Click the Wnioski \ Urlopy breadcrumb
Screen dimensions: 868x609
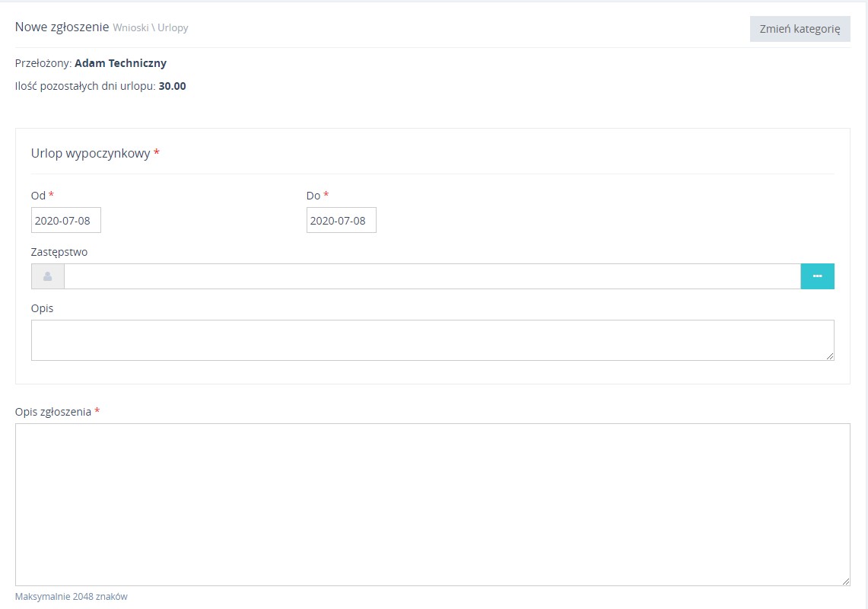tap(151, 28)
